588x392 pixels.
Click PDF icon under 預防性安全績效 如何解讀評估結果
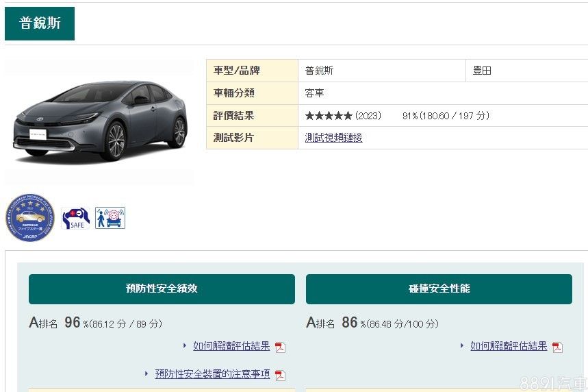(280, 347)
